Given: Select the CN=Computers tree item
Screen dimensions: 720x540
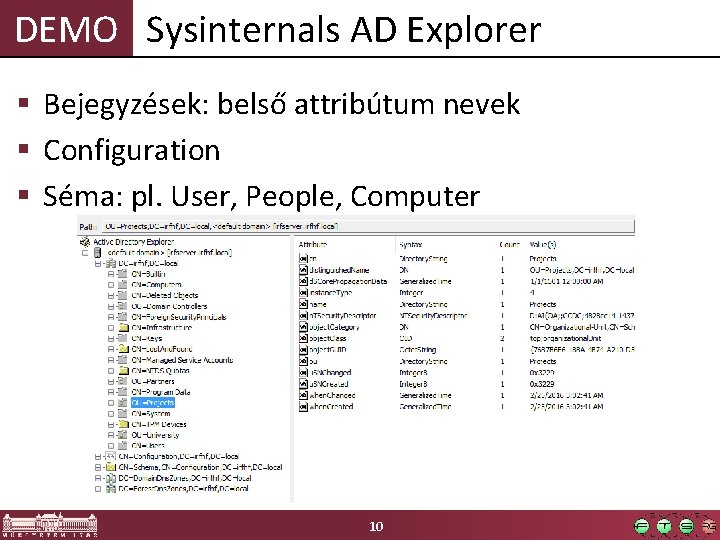Looking at the screenshot, I should (x=156, y=285).
